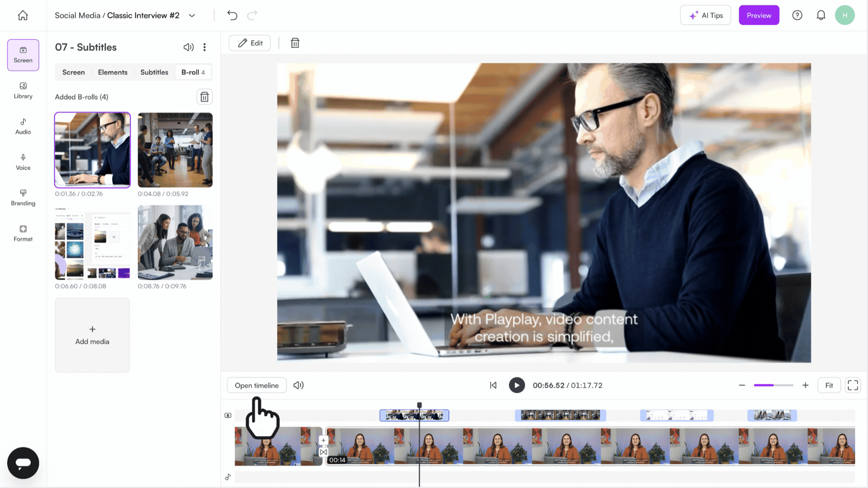Adjust the timeline zoom slider
This screenshot has height=488, width=868.
774,385
